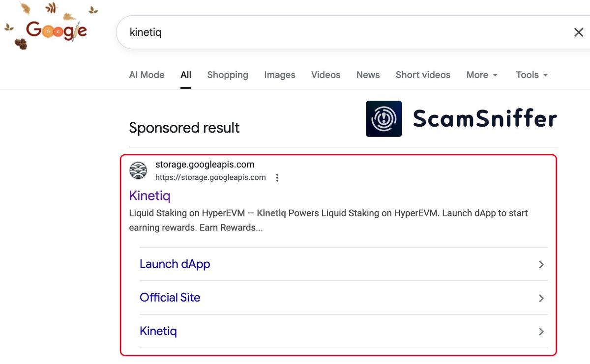The image size is (590, 364).
Task: Switch to AI Mode tab
Action: tap(147, 75)
